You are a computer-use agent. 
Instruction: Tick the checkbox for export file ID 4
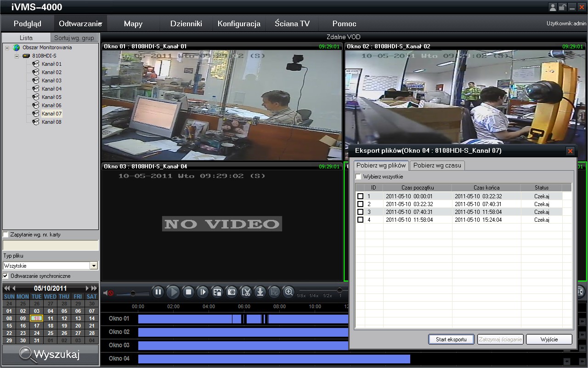pos(360,220)
